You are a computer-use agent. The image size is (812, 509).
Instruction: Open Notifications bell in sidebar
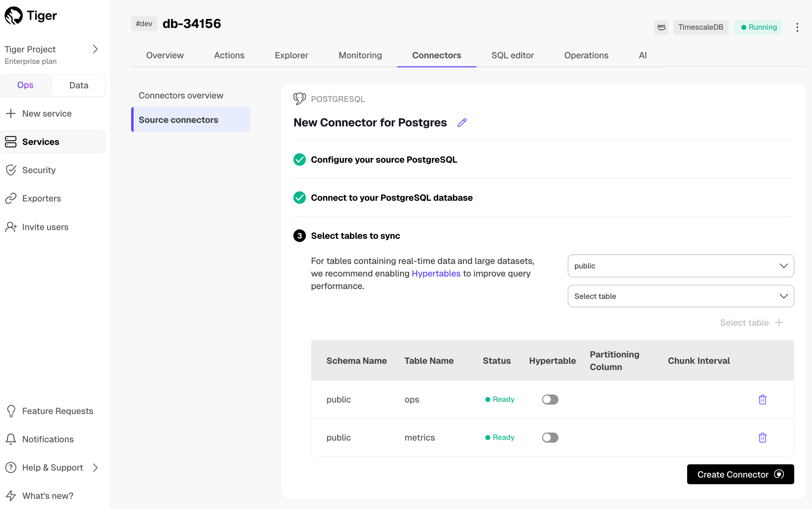click(x=11, y=439)
